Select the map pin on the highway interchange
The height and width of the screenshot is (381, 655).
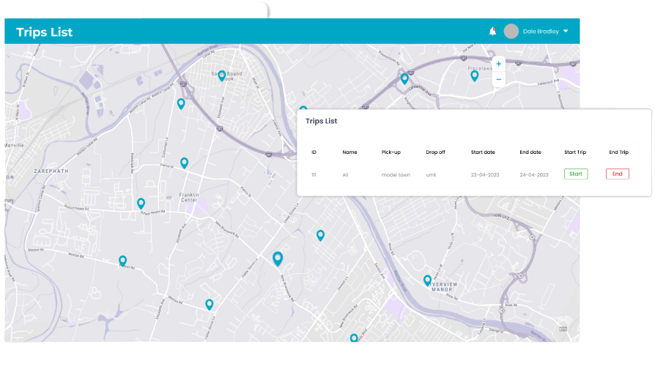pos(404,79)
